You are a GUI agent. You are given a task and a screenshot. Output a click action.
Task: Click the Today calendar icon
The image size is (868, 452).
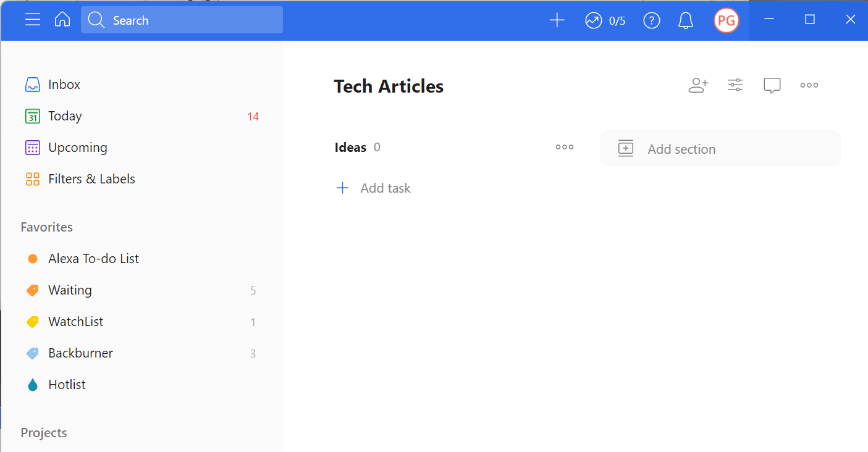[32, 115]
